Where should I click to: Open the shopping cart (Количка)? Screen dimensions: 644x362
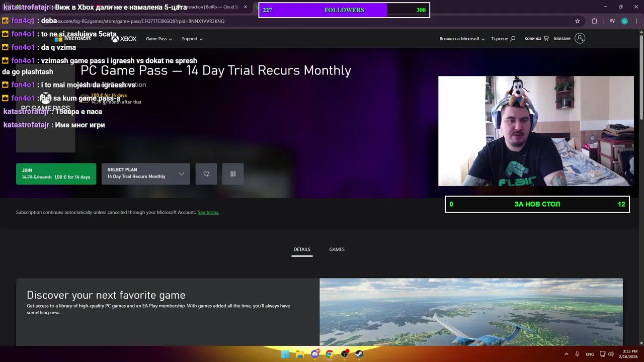536,39
